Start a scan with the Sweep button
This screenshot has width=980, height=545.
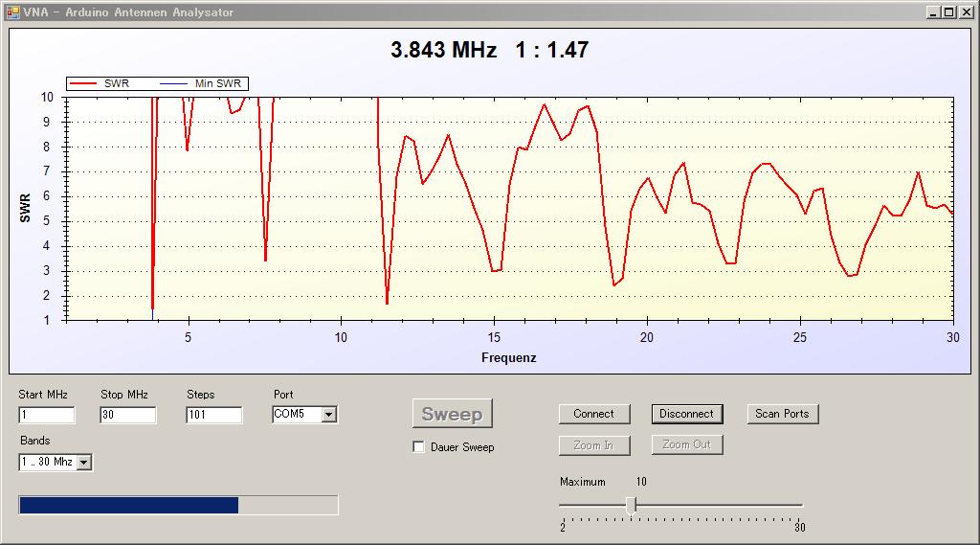point(453,414)
